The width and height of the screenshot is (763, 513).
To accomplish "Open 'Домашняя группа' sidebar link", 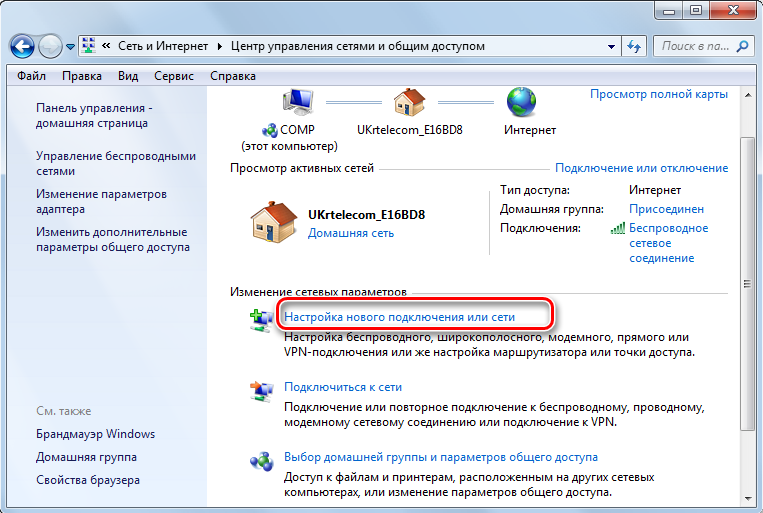I will [86, 457].
